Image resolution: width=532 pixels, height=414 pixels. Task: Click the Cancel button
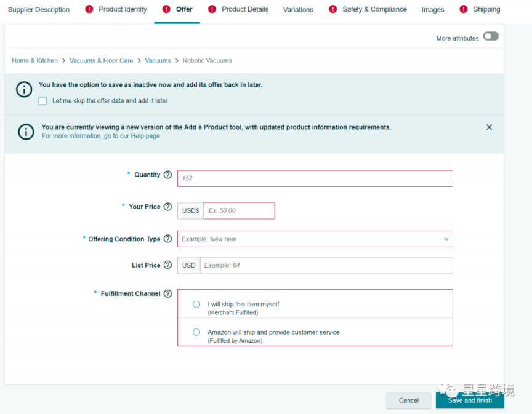(x=408, y=400)
